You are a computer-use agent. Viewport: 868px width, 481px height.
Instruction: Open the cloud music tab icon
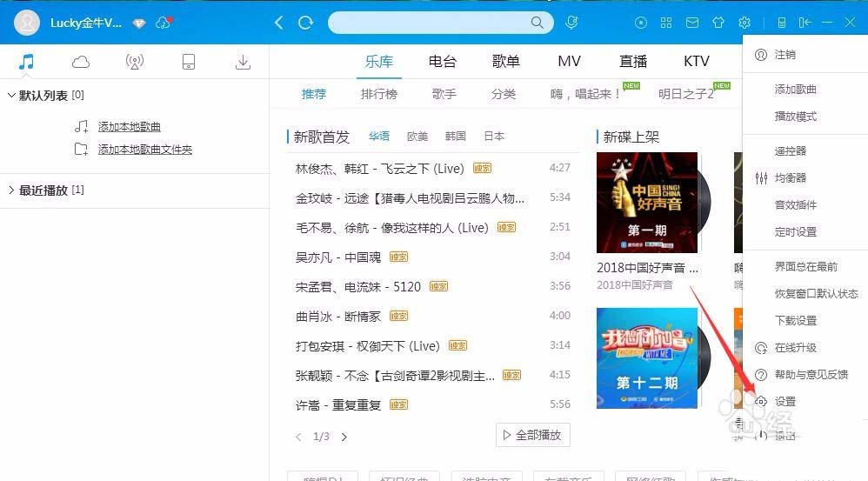[x=80, y=62]
